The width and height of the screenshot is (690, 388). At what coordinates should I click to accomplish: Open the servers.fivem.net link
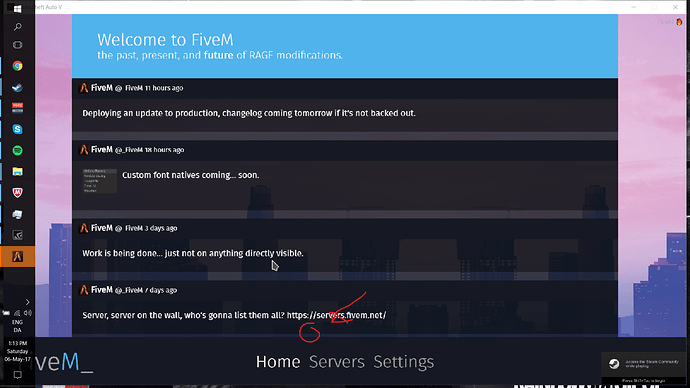coord(336,315)
